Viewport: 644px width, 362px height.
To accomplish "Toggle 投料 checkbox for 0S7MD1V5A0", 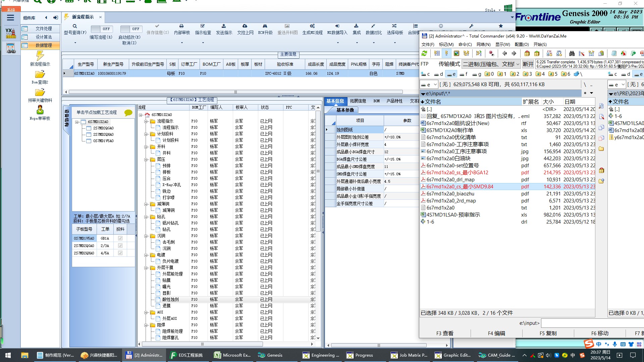I will 120,238.
